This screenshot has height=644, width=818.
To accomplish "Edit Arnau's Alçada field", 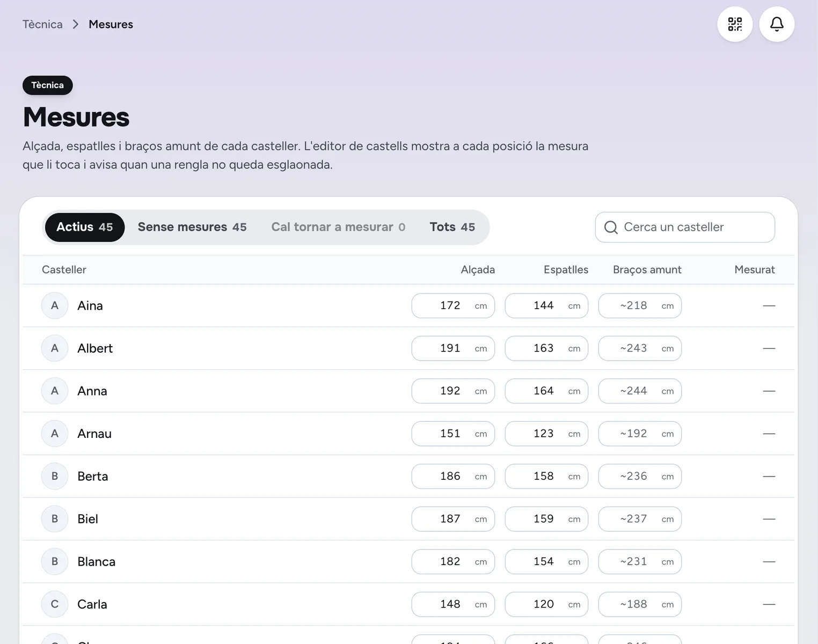I will point(453,434).
